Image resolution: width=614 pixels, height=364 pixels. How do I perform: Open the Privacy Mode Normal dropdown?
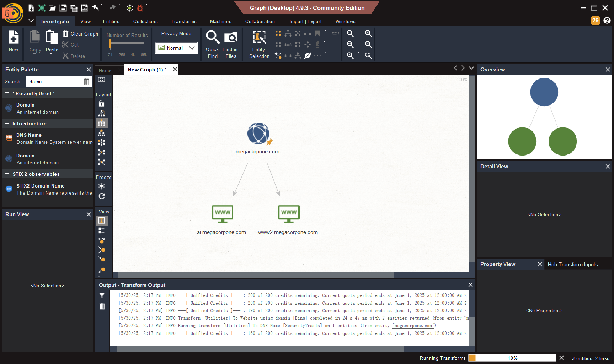(176, 48)
